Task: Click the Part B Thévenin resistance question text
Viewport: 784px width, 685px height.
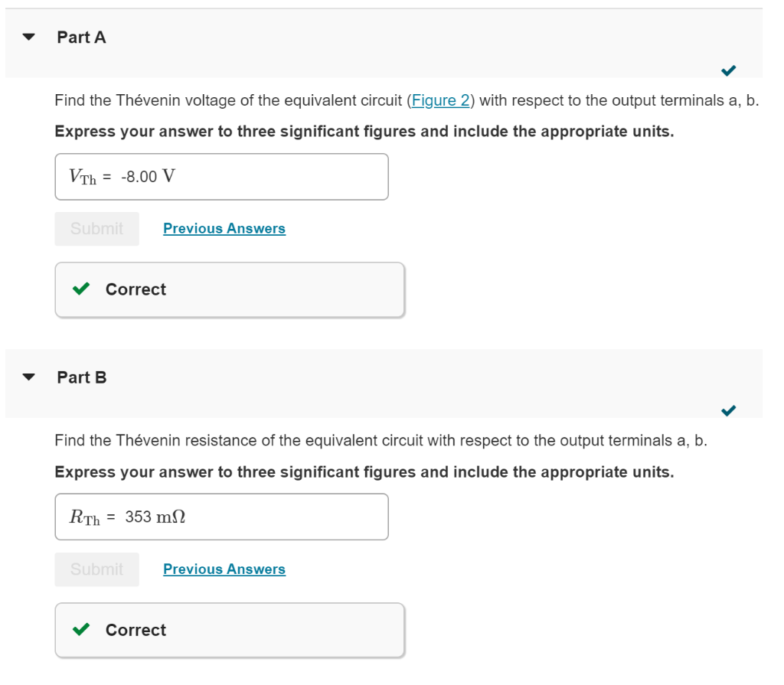Action: (381, 441)
